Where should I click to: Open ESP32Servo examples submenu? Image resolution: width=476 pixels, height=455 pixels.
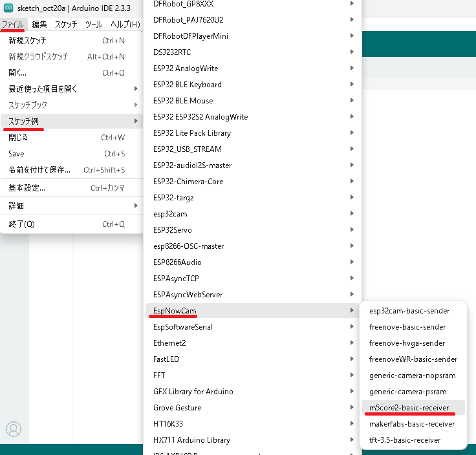click(x=253, y=229)
